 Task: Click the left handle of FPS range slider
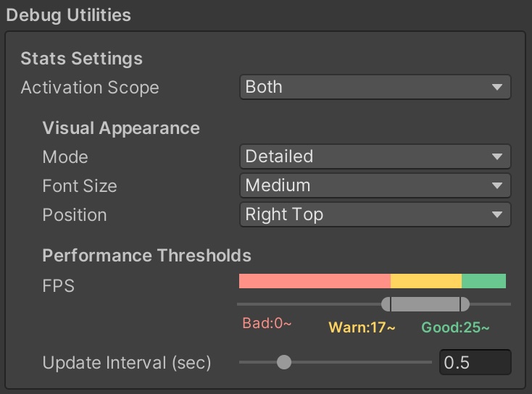pyautogui.click(x=386, y=304)
